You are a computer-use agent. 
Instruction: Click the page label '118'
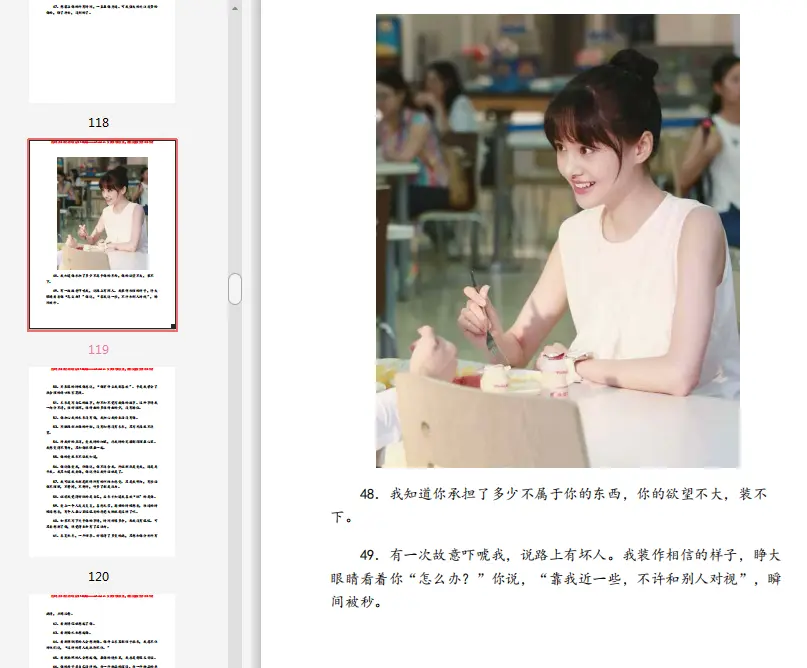98,122
